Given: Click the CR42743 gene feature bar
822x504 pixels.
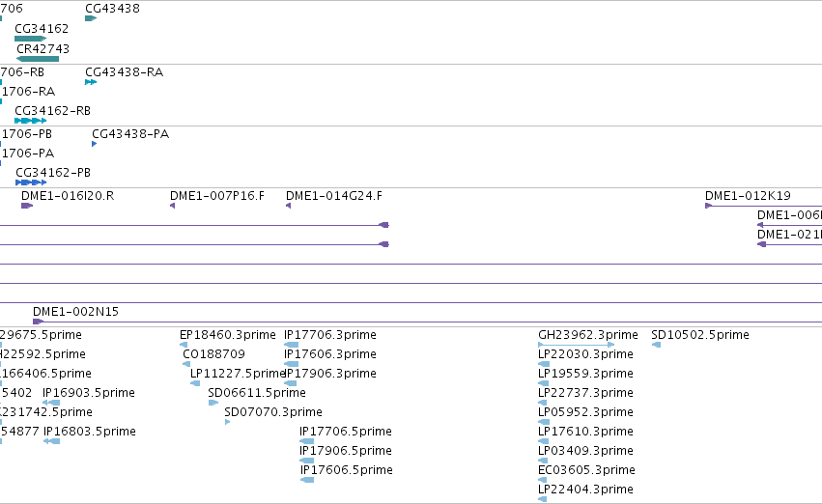Looking at the screenshot, I should pos(38,59).
